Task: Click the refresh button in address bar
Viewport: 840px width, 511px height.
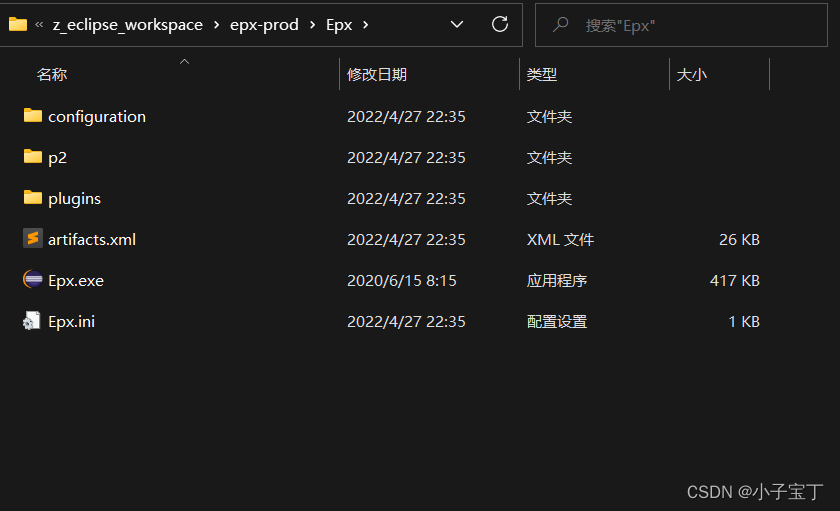Action: tap(500, 24)
